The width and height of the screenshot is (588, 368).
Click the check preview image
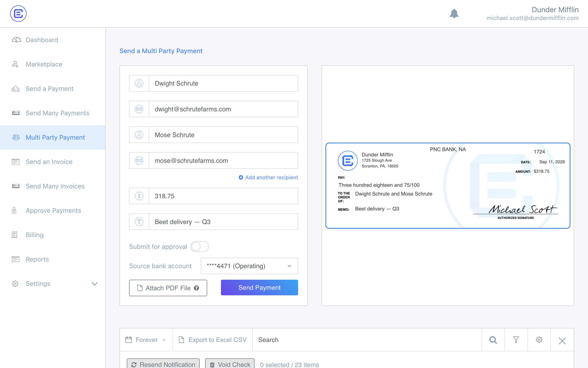(x=448, y=185)
